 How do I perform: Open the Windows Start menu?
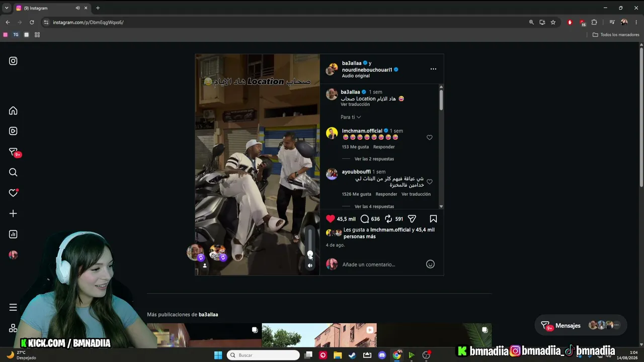(x=218, y=355)
